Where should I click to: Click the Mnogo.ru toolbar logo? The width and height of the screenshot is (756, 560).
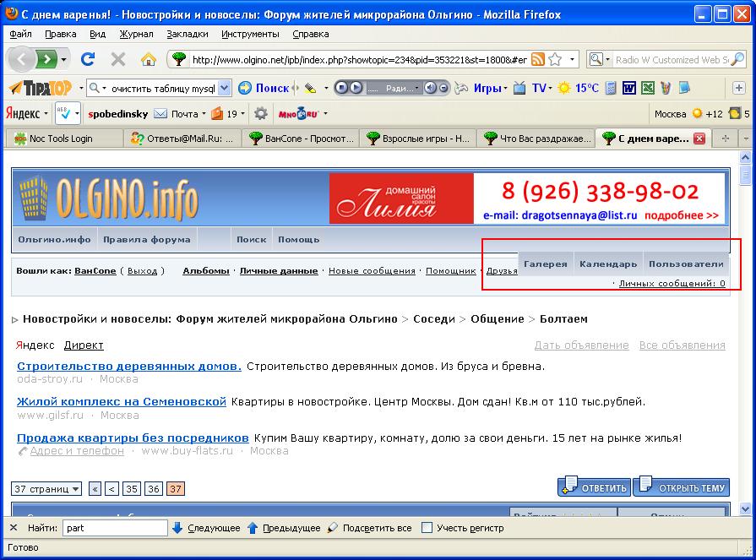point(298,114)
